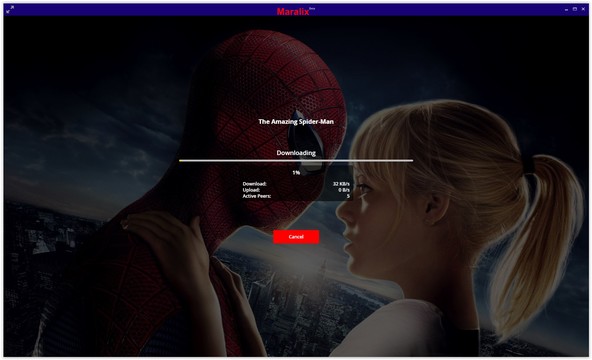Click the Upload speed label
The width and height of the screenshot is (592, 360).
pos(251,190)
